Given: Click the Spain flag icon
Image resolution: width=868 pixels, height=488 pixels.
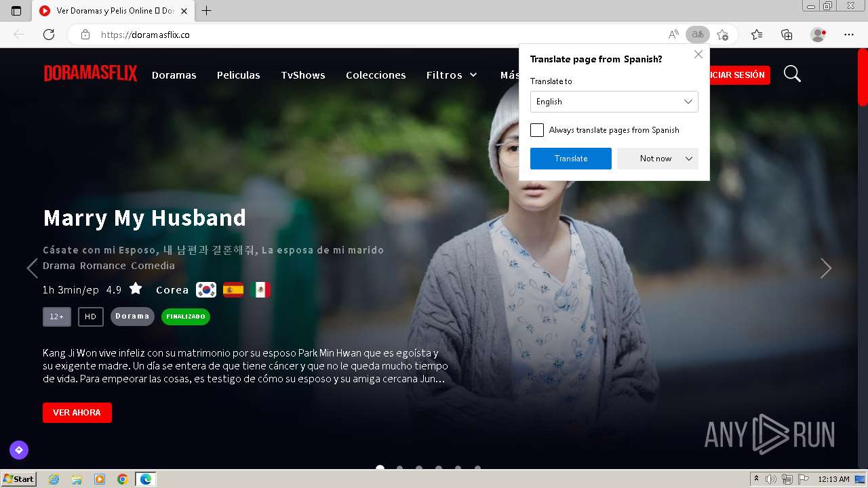Looking at the screenshot, I should point(233,289).
